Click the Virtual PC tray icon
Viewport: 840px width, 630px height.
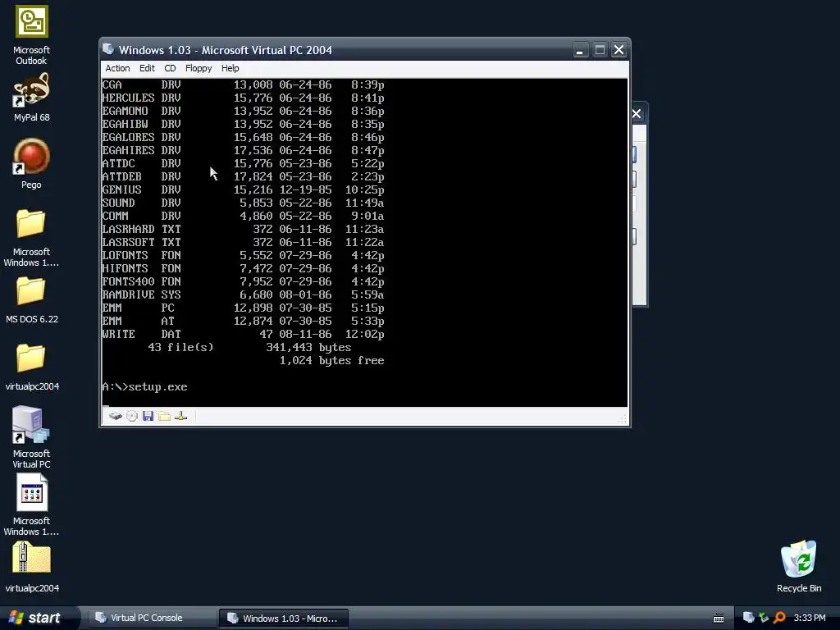pos(748,618)
